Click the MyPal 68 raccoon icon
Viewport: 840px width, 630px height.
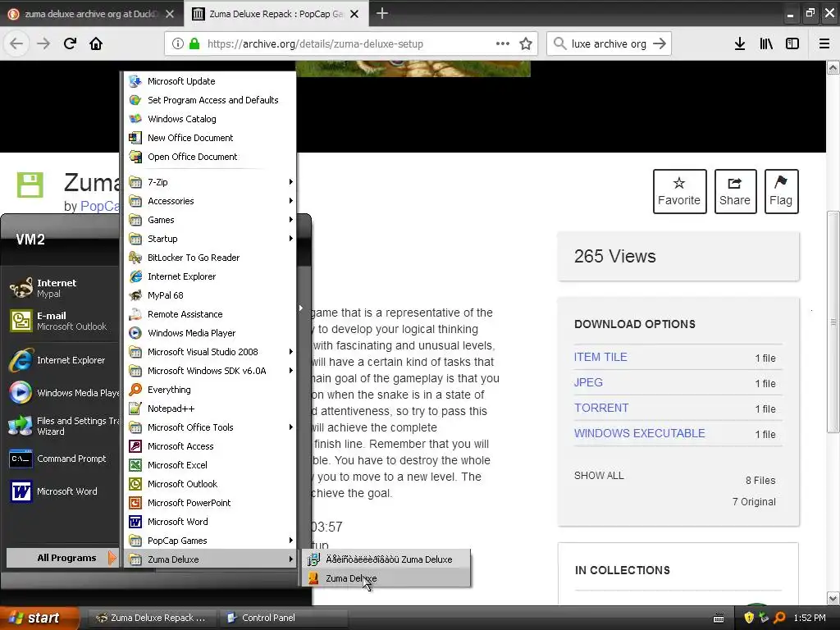click(135, 295)
